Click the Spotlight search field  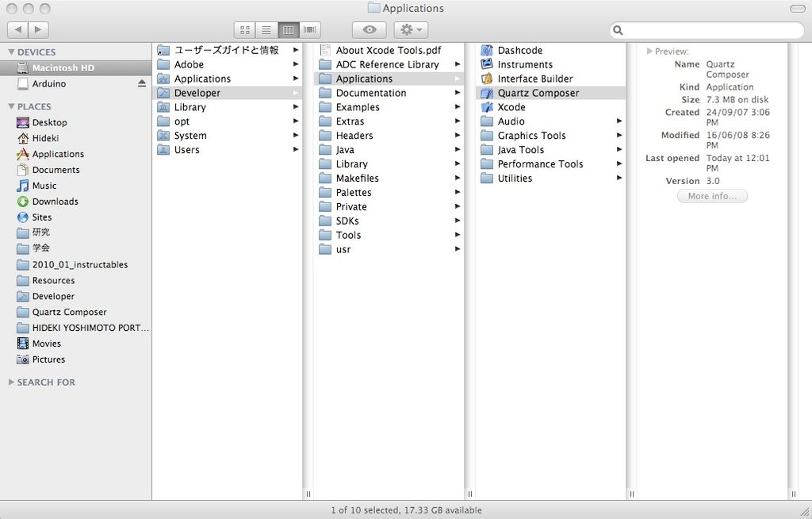point(707,30)
